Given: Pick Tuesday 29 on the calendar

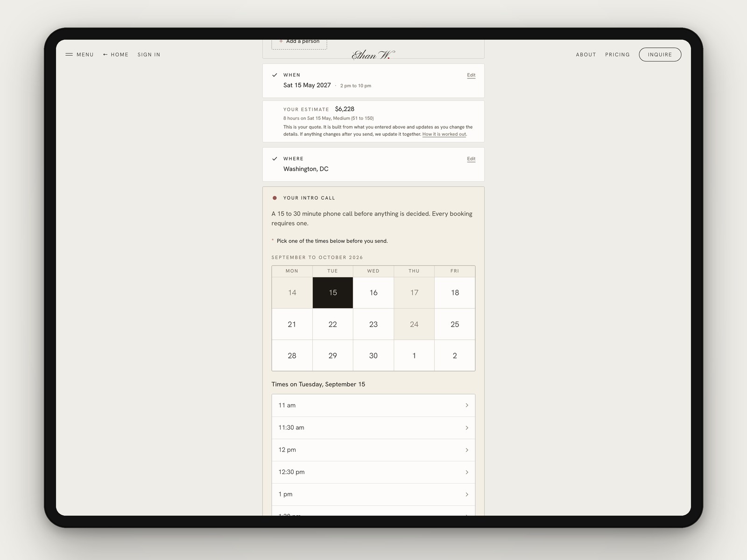Looking at the screenshot, I should coord(333,356).
